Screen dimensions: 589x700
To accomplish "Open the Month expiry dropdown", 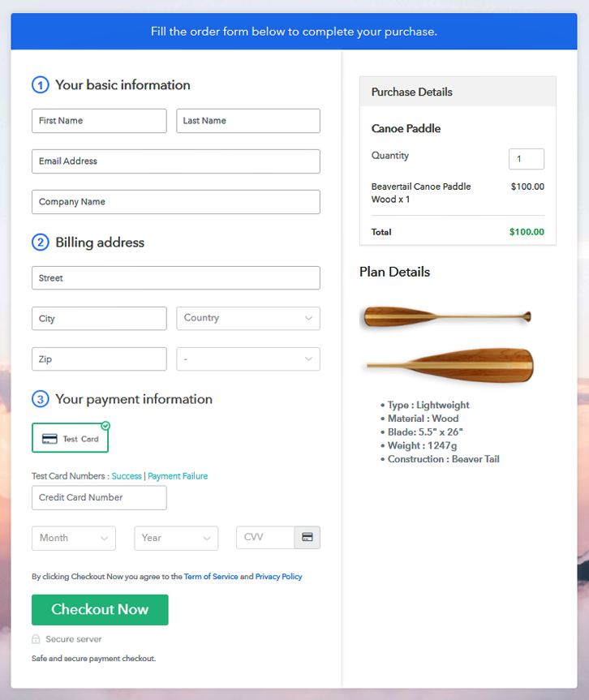I will pos(74,538).
